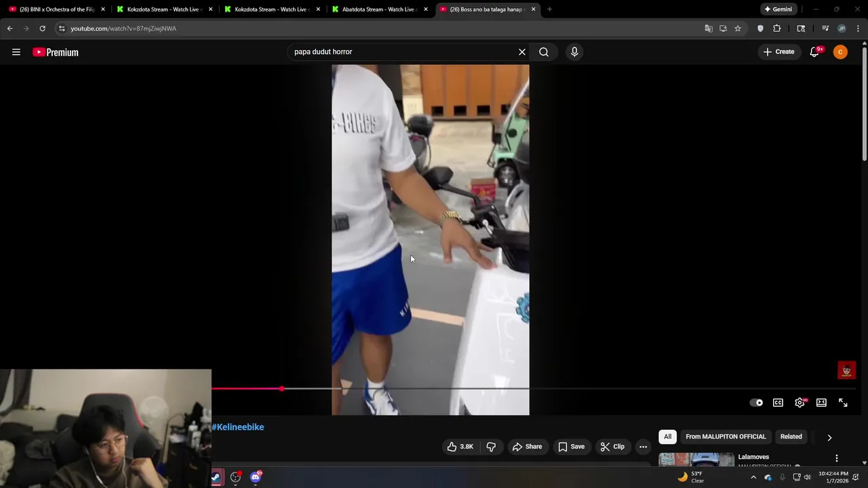Open the taskbar clock and date

(833, 477)
